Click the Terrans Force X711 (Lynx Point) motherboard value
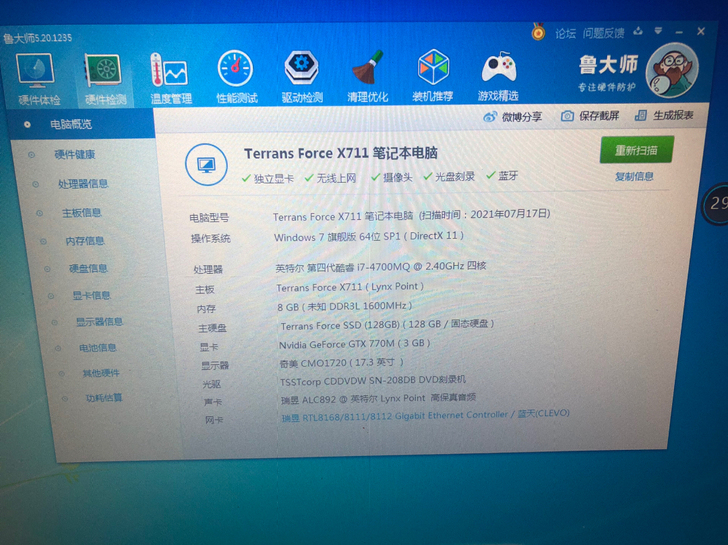This screenshot has height=545, width=728. (x=350, y=287)
